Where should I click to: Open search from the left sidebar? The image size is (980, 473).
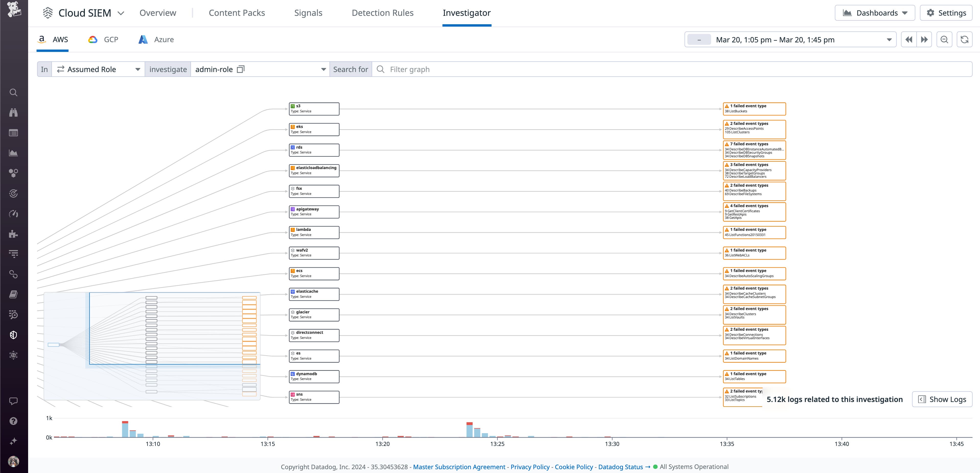pyautogui.click(x=13, y=92)
